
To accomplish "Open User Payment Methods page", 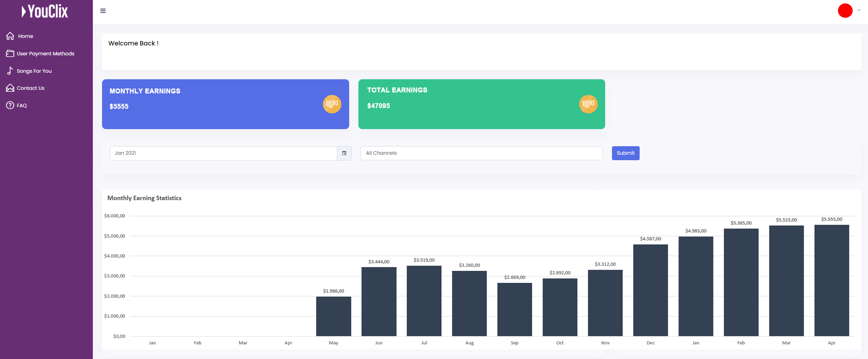I will 46,53.
